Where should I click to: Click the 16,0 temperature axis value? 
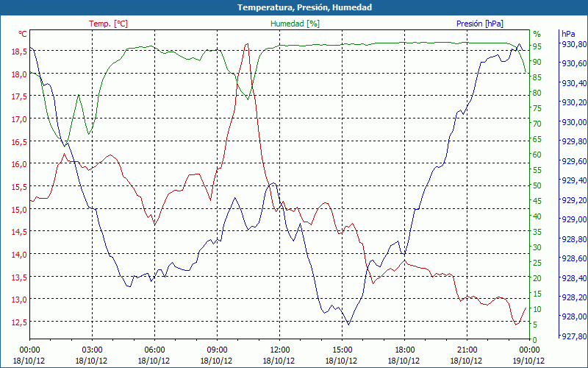point(19,164)
